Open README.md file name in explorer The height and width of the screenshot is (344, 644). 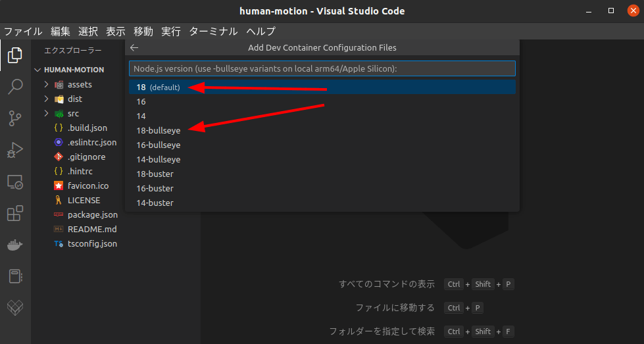pyautogui.click(x=92, y=229)
